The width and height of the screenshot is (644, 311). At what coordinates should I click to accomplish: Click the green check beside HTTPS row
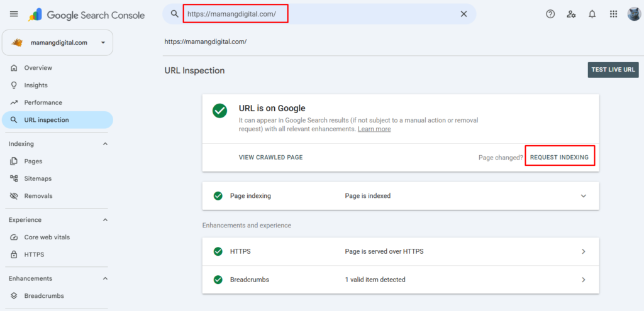(218, 251)
